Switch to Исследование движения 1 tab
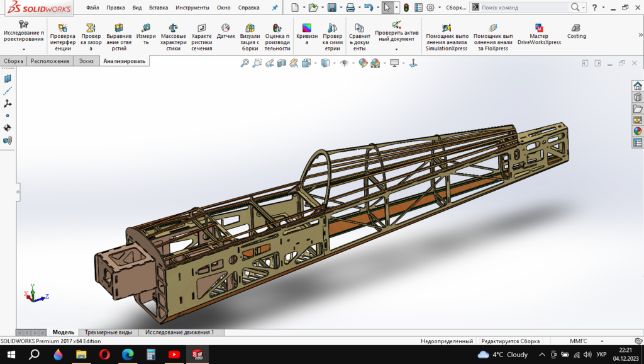Viewport: 644px width, 364px height. [179, 332]
